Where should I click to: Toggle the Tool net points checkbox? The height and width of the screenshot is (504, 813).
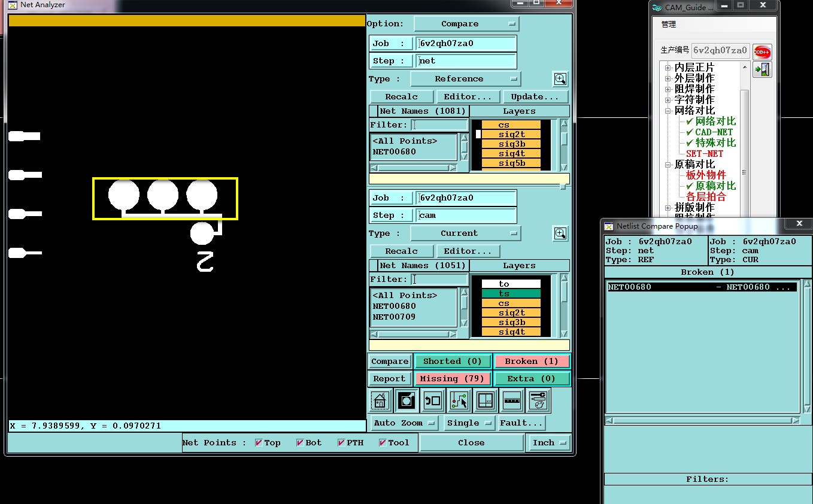[383, 443]
